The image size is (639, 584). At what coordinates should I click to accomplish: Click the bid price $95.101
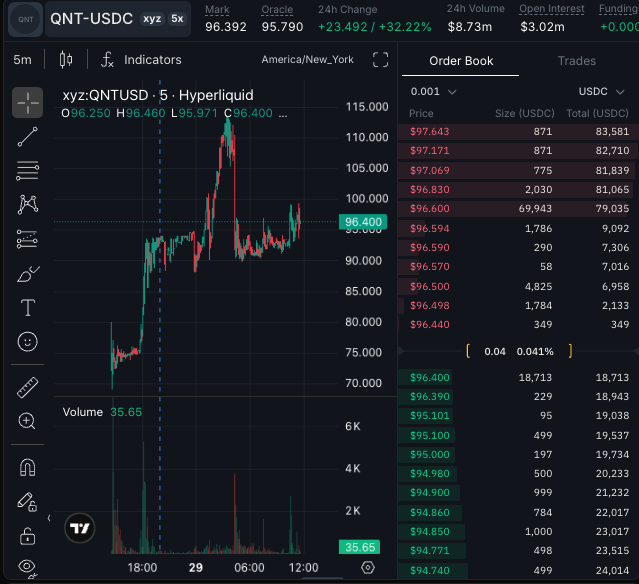pyautogui.click(x=430, y=416)
